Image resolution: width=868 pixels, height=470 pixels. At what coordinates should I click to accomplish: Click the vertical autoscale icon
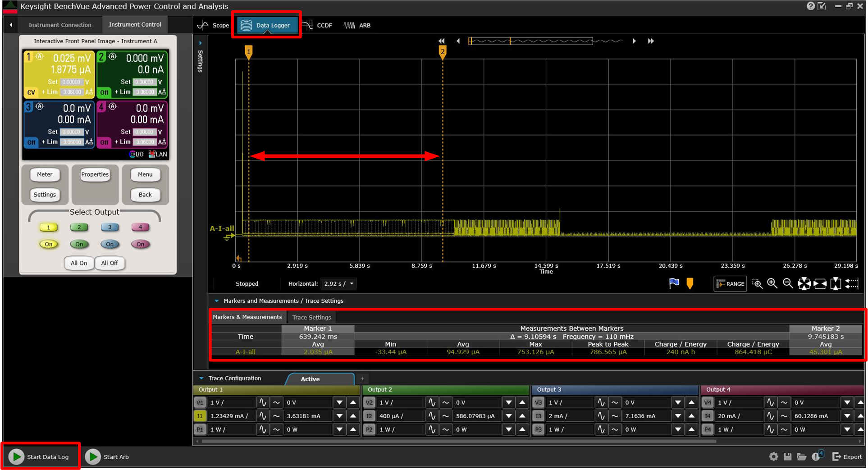(x=836, y=283)
